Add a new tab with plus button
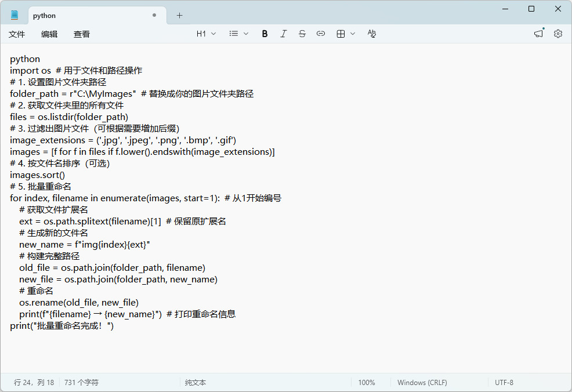The width and height of the screenshot is (572, 392). 179,16
